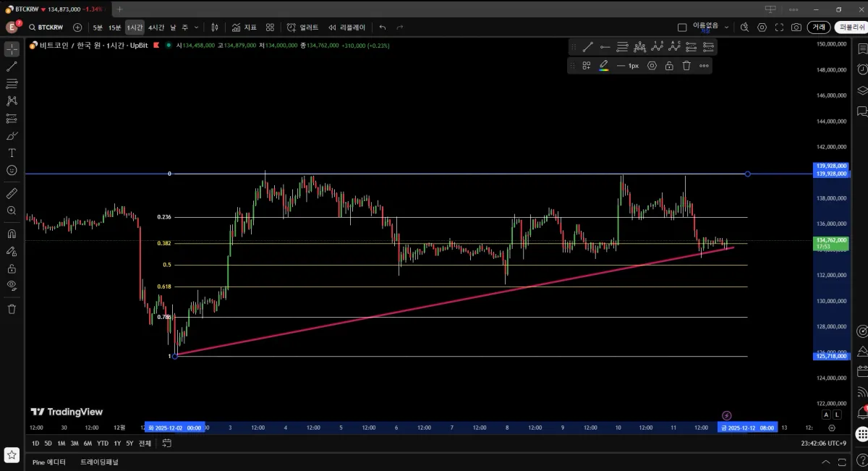
Task: Lock the selected drawing padlock
Action: coord(669,66)
